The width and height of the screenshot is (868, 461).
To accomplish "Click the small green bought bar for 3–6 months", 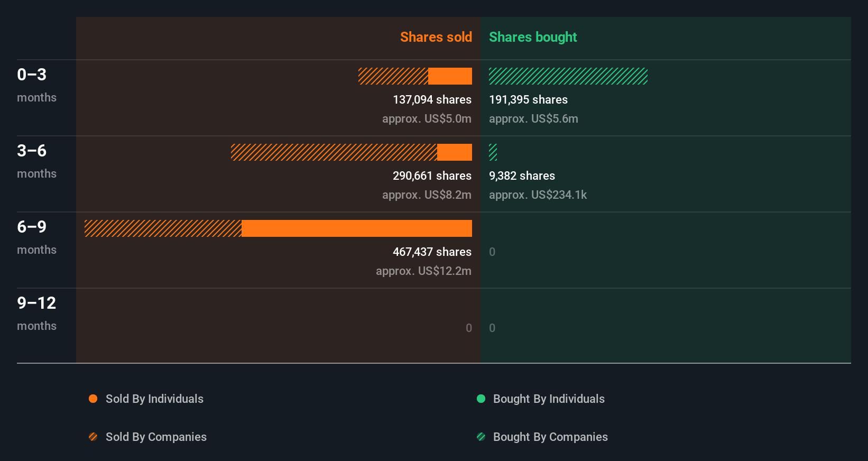I will (493, 152).
